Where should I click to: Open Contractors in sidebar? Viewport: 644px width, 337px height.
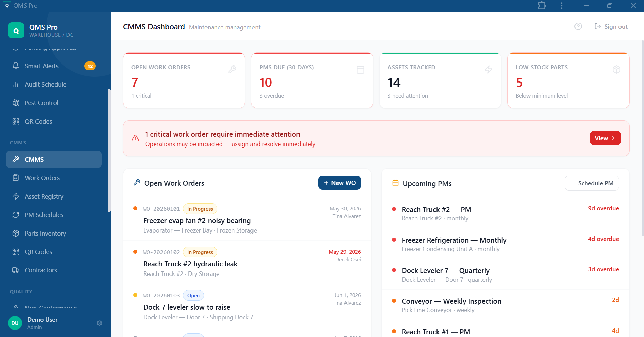(54, 270)
